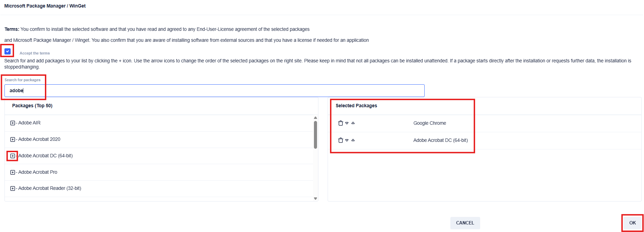Image resolution: width=644 pixels, height=232 pixels.
Task: Select the Adobe Acrobat Pro list entry
Action: [x=38, y=172]
